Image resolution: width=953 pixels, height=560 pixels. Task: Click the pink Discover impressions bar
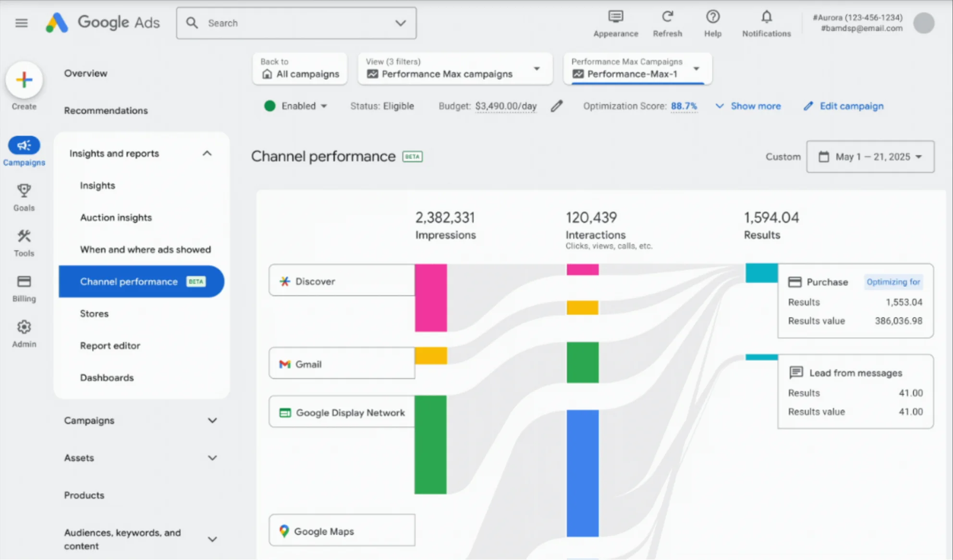coord(431,298)
